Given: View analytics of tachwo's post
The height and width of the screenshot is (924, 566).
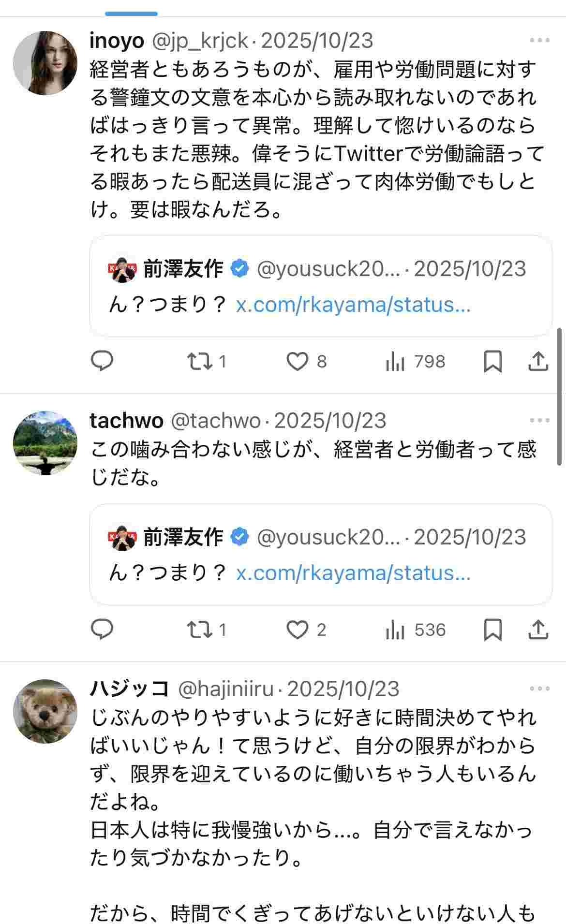Looking at the screenshot, I should point(395,630).
